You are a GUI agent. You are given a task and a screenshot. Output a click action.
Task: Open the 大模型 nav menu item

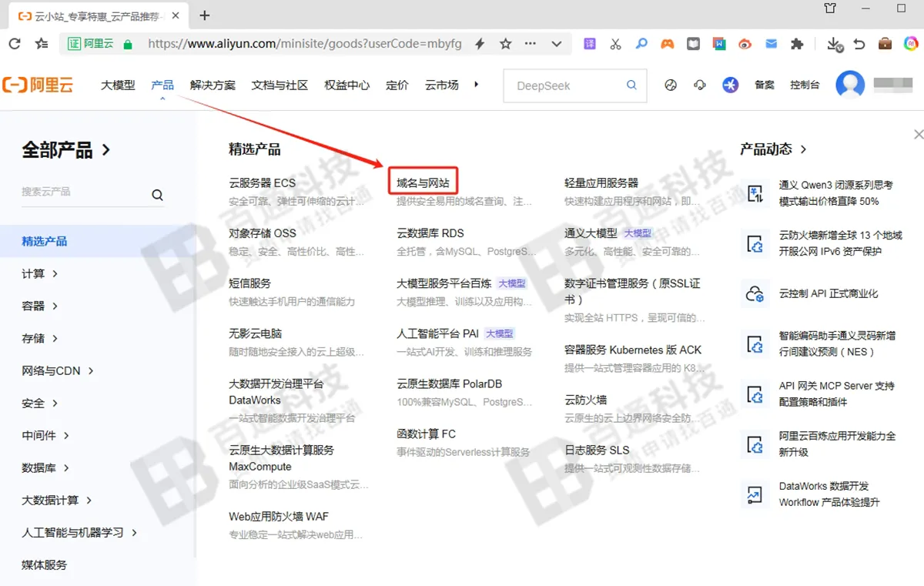118,85
